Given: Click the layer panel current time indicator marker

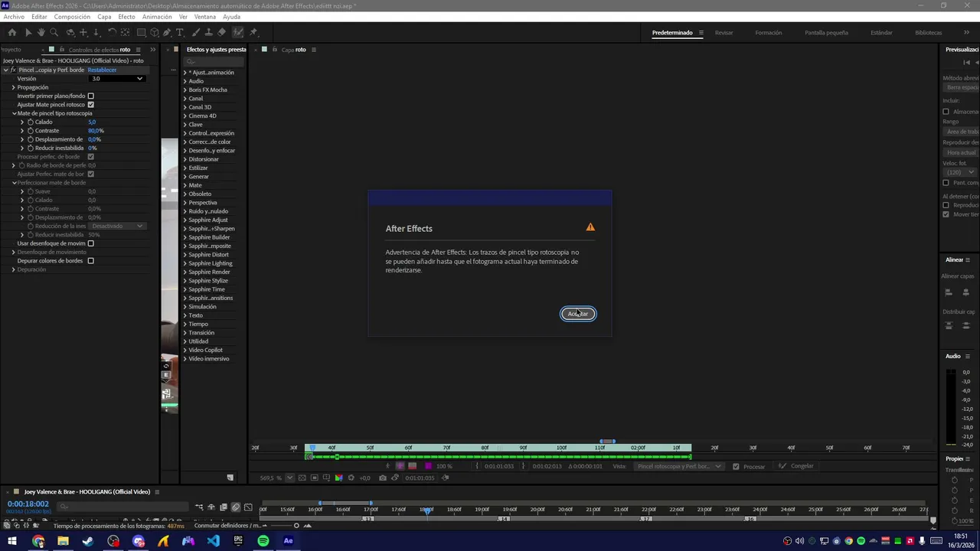Looking at the screenshot, I should (312, 448).
